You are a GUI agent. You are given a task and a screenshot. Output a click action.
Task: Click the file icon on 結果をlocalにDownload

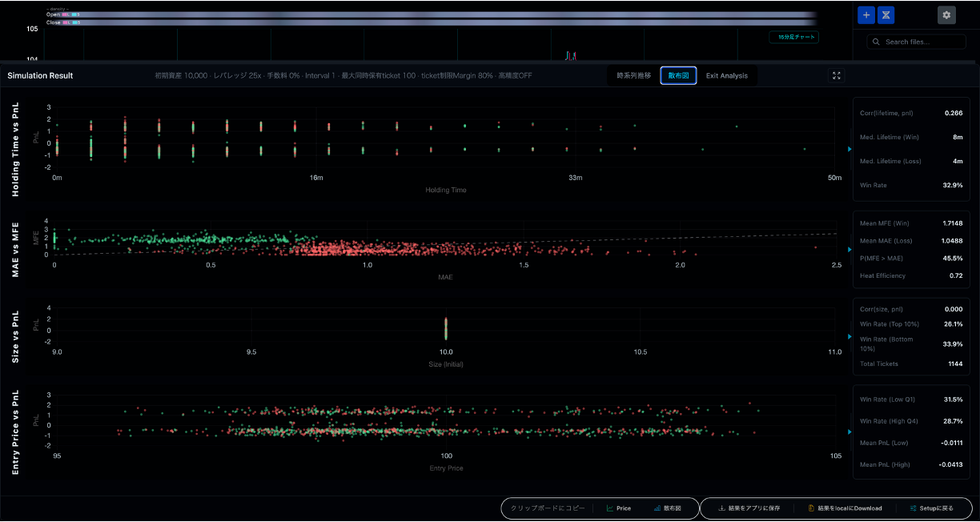(x=811, y=508)
